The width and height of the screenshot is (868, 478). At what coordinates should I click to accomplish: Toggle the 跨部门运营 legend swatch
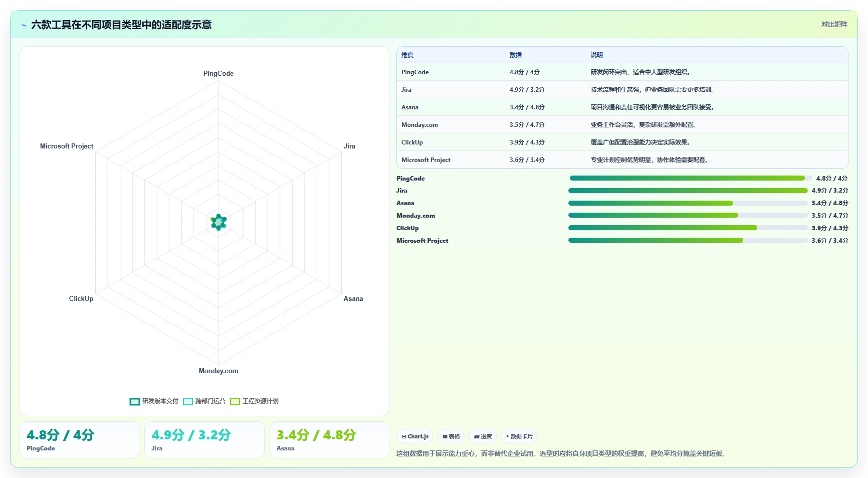[188, 401]
